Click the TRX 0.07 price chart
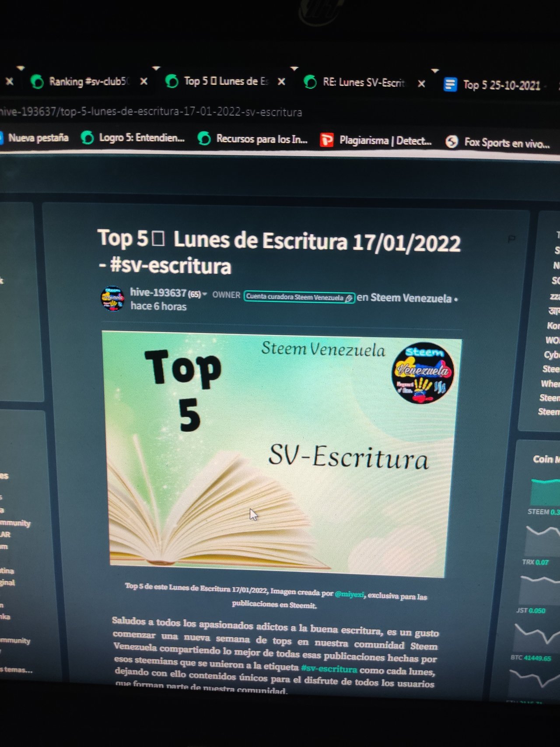The width and height of the screenshot is (560, 747). pyautogui.click(x=542, y=540)
